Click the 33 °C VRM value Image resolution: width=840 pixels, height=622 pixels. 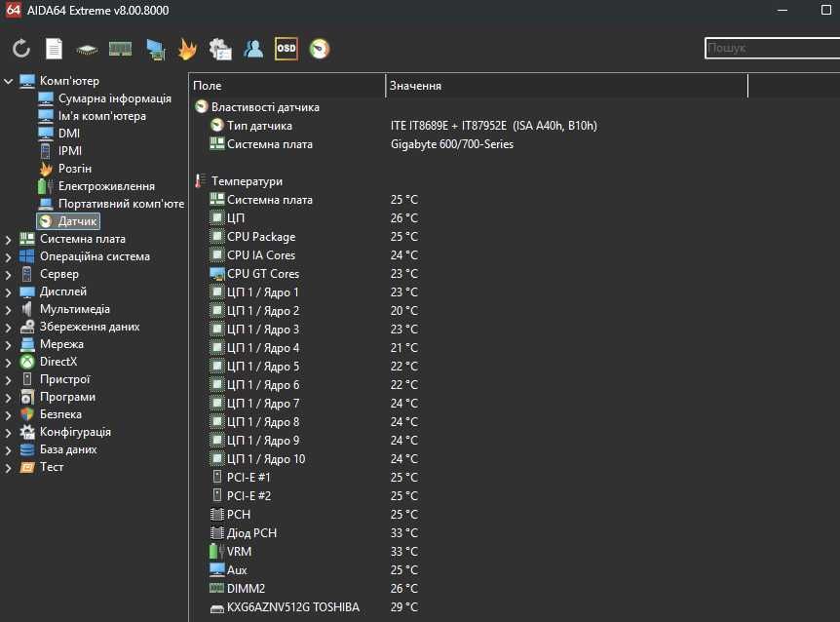pyautogui.click(x=404, y=551)
